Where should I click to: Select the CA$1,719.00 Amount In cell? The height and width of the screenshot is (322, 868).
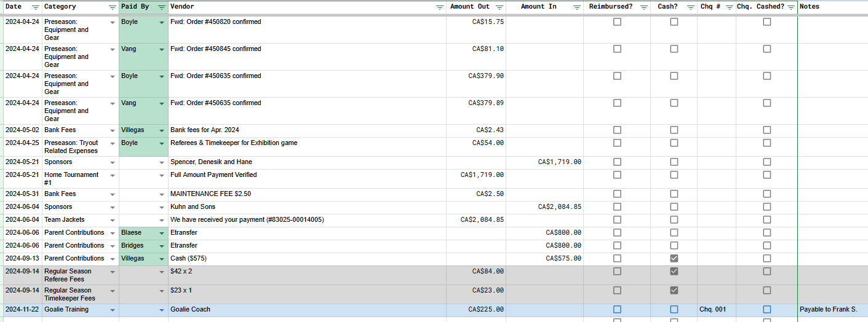pos(544,162)
